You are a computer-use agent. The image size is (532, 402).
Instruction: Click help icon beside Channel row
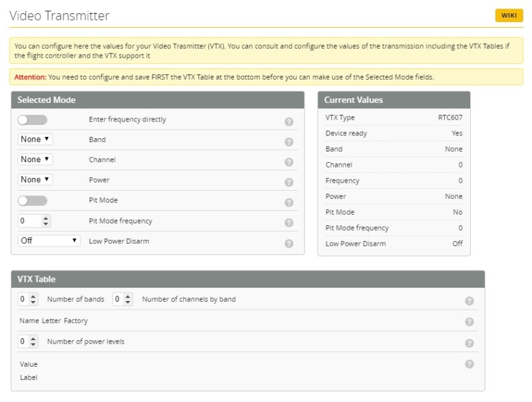click(x=289, y=162)
